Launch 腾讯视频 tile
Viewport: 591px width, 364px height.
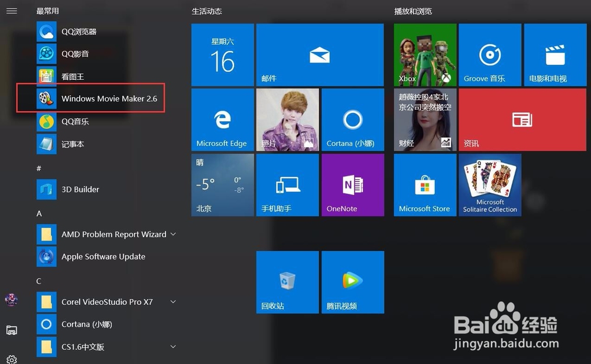353,282
